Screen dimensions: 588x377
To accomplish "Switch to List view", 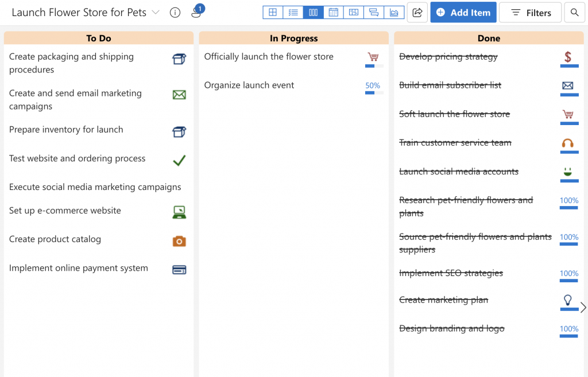I will 293,12.
